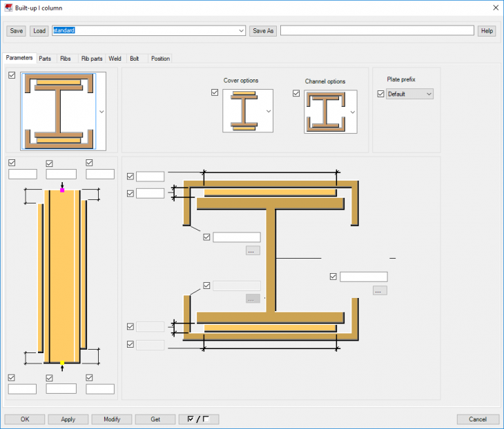Toggle the Plate prefix checkbox
This screenshot has width=504, height=429.
point(381,94)
